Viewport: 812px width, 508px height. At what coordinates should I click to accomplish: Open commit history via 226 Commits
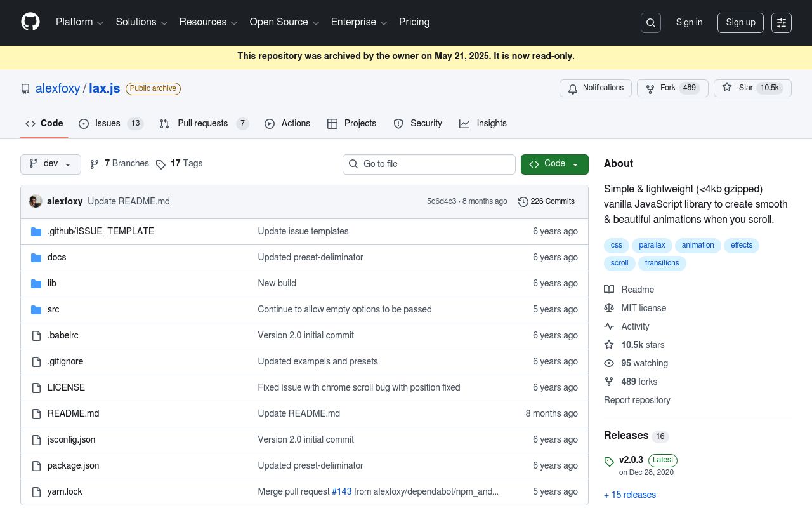coord(546,201)
